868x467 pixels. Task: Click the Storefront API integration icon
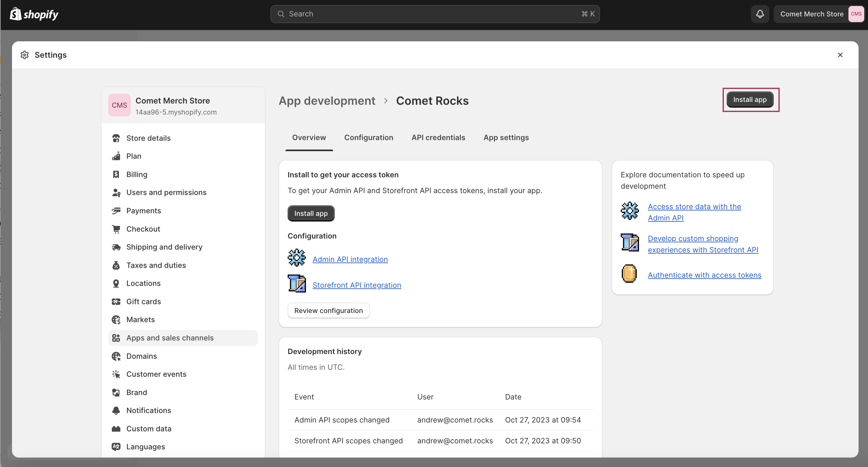(x=296, y=284)
